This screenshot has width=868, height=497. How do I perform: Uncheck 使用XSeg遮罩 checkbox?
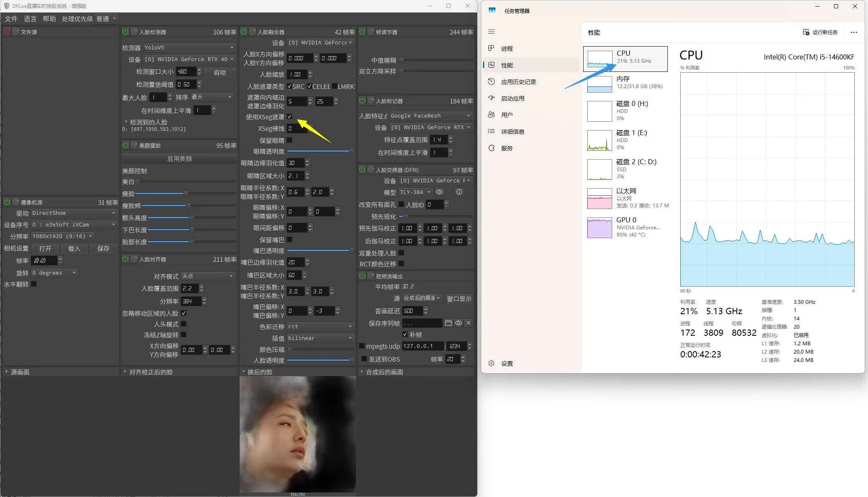point(289,116)
